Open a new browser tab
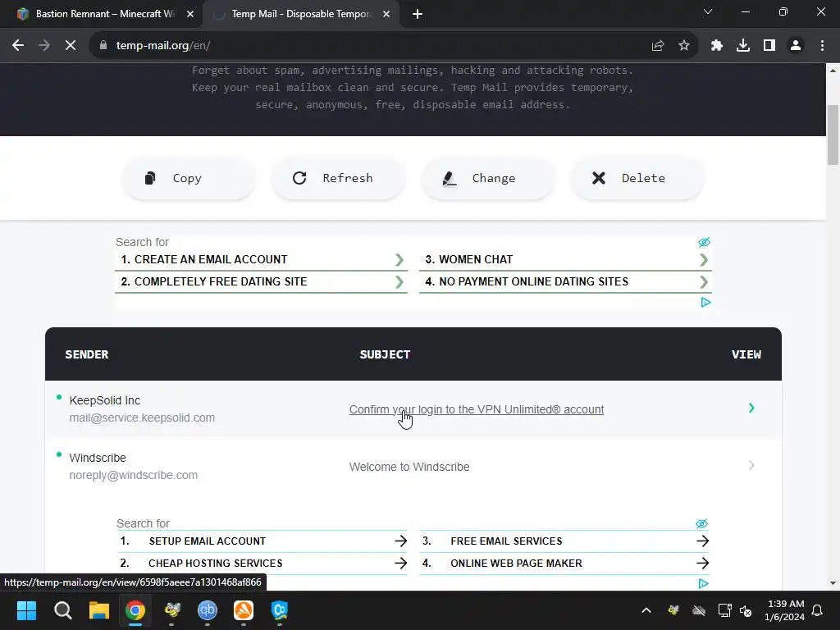Viewport: 840px width, 630px height. [x=418, y=14]
